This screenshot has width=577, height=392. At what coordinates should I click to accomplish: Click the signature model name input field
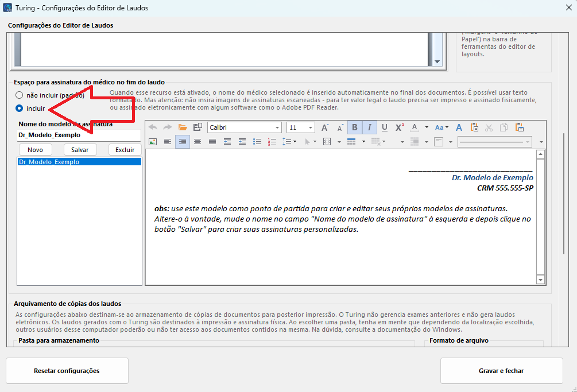(x=79, y=135)
